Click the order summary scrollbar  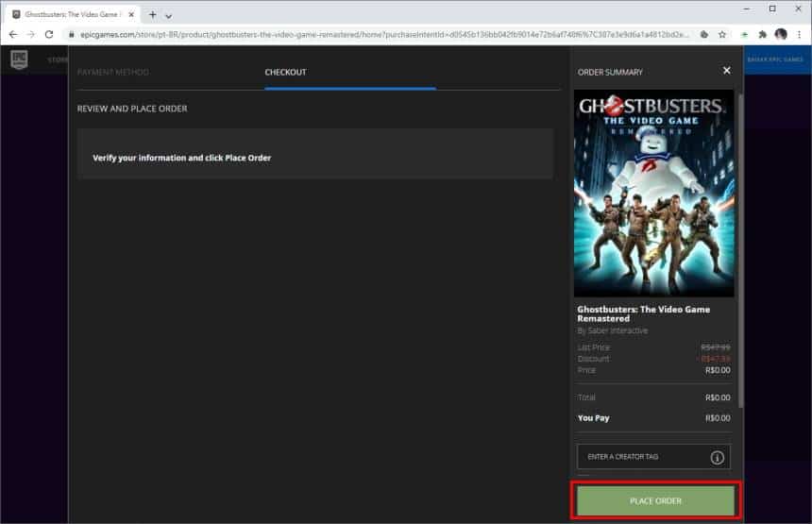point(740,249)
